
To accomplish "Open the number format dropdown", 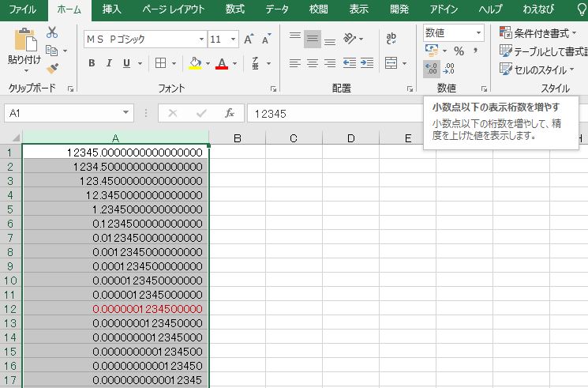I will click(x=479, y=33).
